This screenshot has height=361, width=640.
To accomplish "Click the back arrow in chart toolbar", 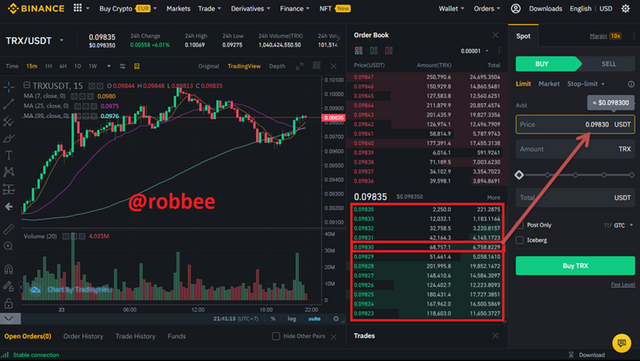I will [x=9, y=207].
